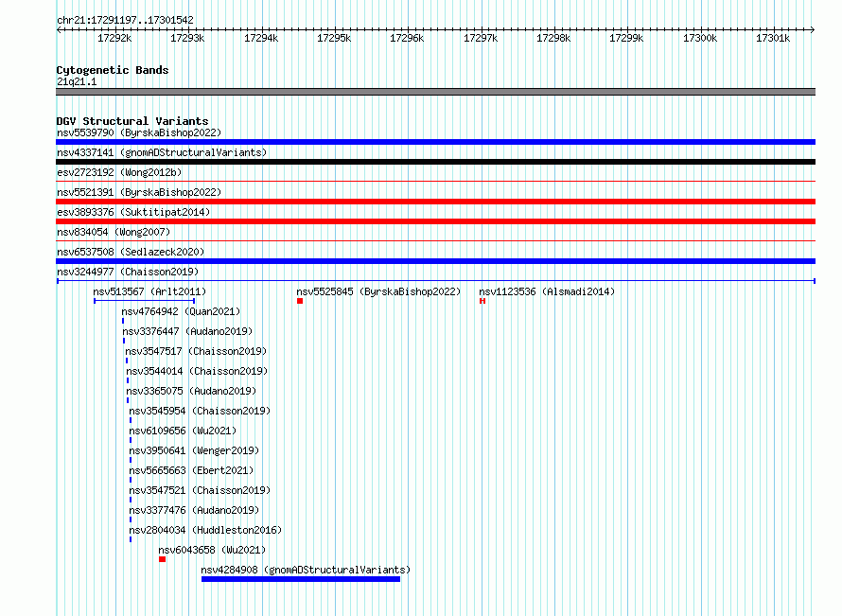The image size is (842, 616).
Task: Open esv3893376 (Suktitipat2014) variant label
Action: pyautogui.click(x=133, y=212)
